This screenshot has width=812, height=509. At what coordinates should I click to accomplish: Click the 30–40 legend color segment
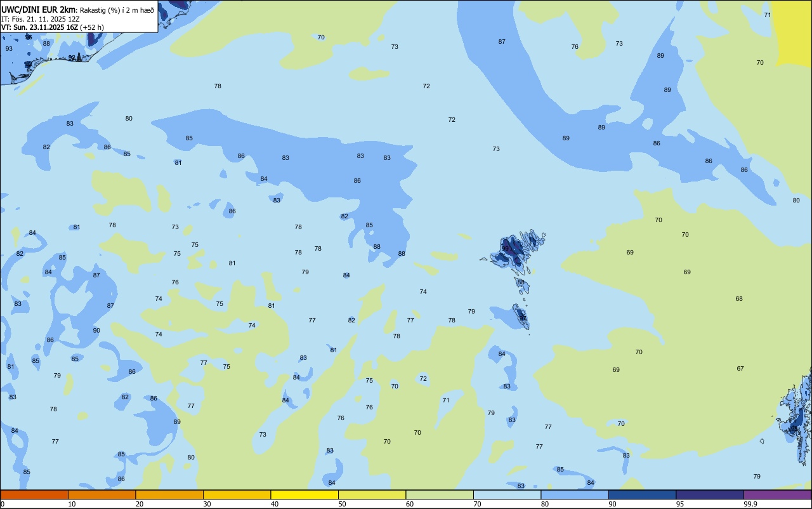237,494
